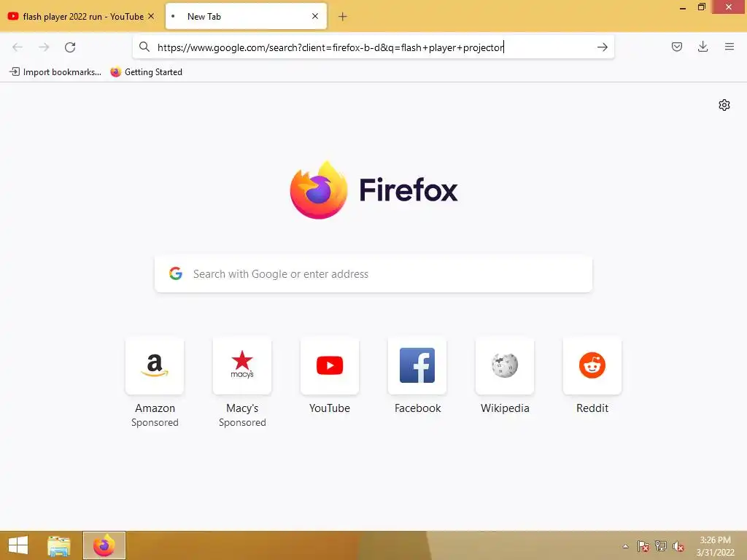Viewport: 747px width, 560px height.
Task: Click Import bookmarks toolbar item
Action: (55, 72)
